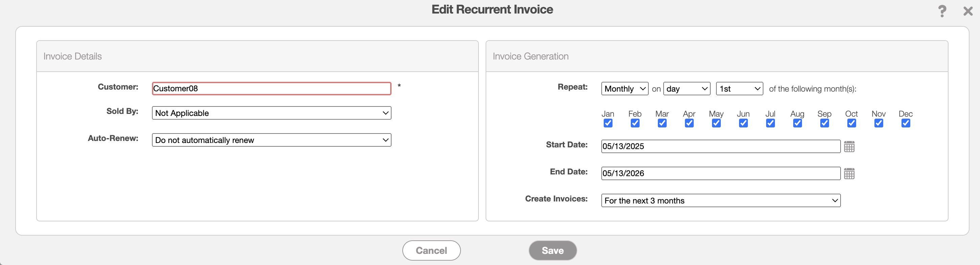Image resolution: width=980 pixels, height=265 pixels.
Task: Close the Edit Recurrent Invoice dialog
Action: pyautogui.click(x=968, y=11)
